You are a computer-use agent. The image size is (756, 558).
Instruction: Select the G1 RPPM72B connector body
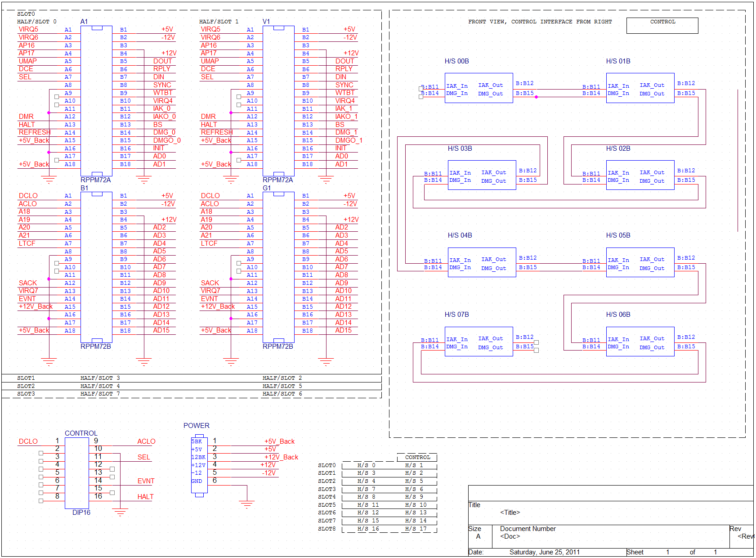pos(278,267)
